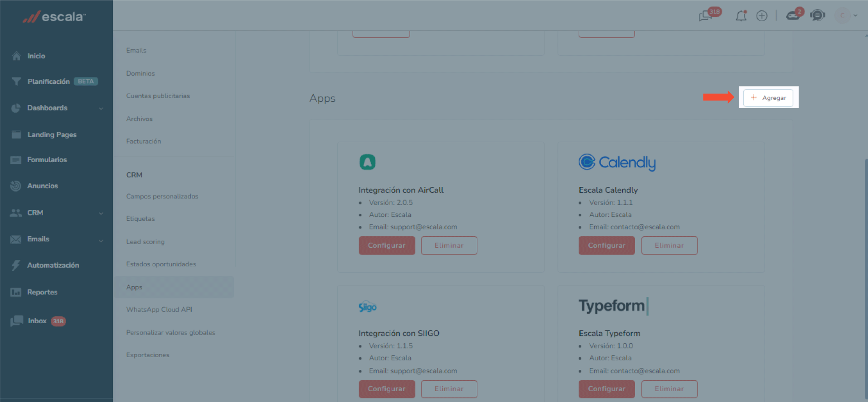Eliminar the SIIGO integration
Image resolution: width=868 pixels, height=402 pixels.
(x=449, y=389)
